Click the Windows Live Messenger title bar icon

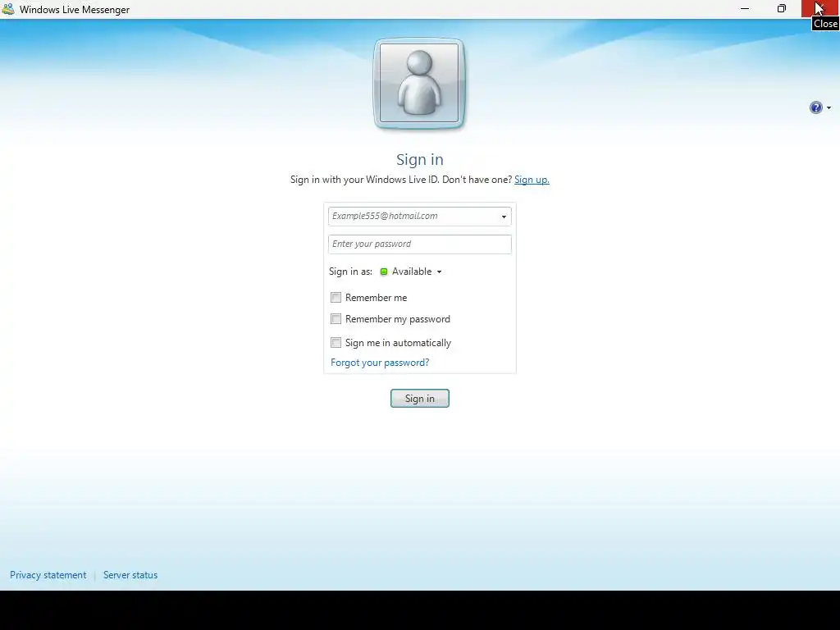click(8, 9)
